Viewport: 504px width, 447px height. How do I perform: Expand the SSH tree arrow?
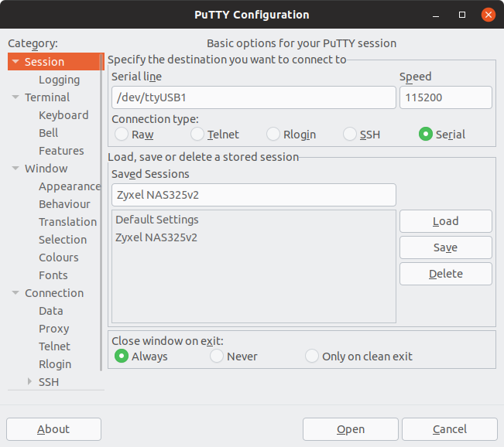[29, 381]
